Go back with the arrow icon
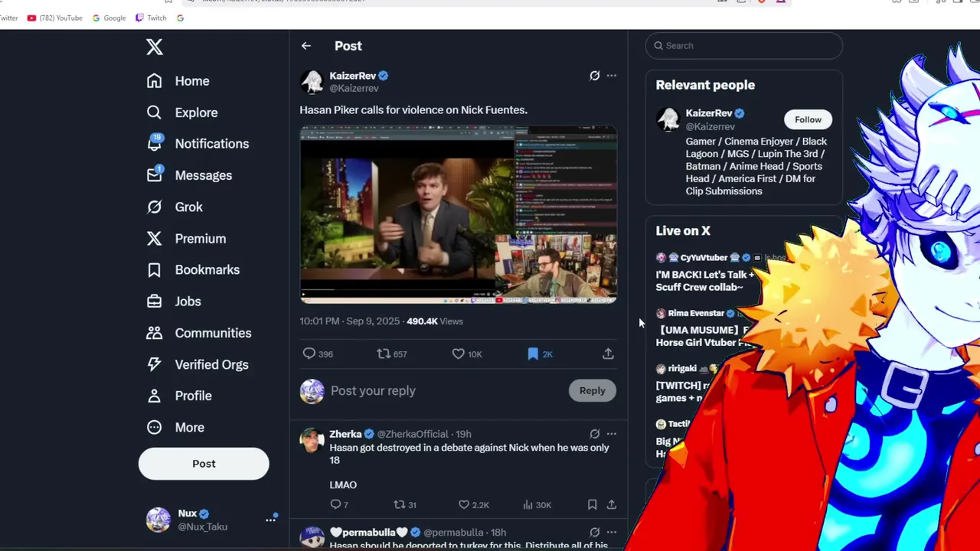980x551 pixels. 305,46
